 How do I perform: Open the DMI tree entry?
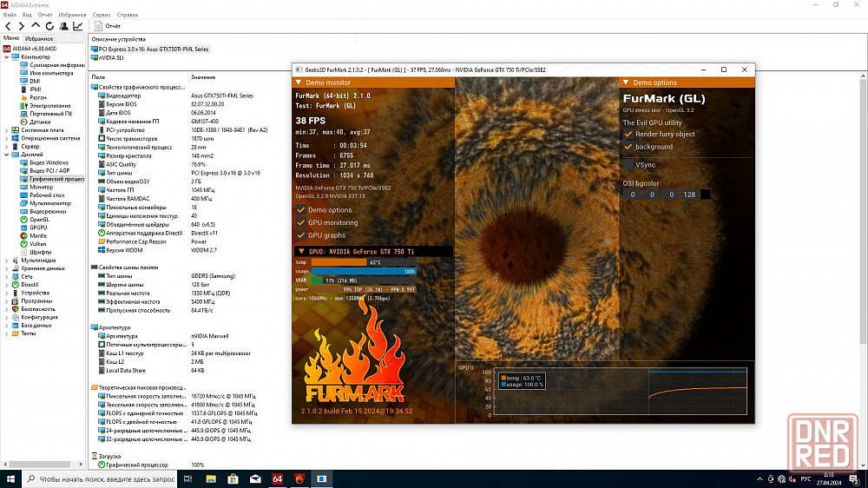(x=30, y=81)
